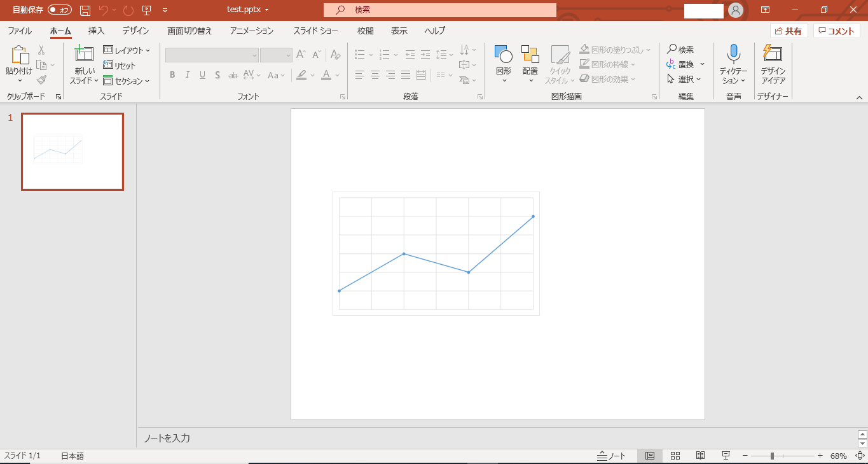Click the Decrease Indent icon
868x464 pixels.
[410, 55]
